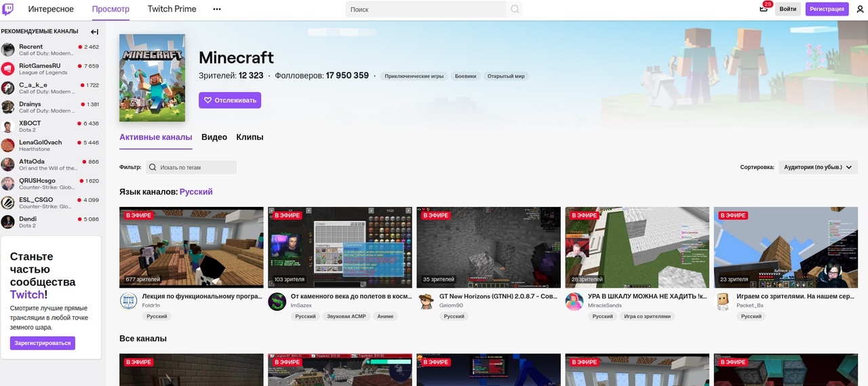This screenshot has height=386, width=868.
Task: Click Recrent channel avatar in sidebar
Action: tap(8, 50)
